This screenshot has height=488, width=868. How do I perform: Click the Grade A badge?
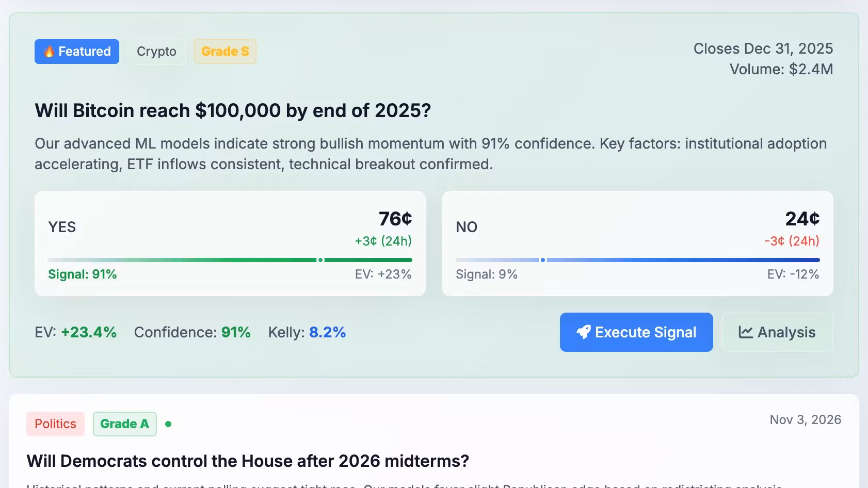[124, 424]
